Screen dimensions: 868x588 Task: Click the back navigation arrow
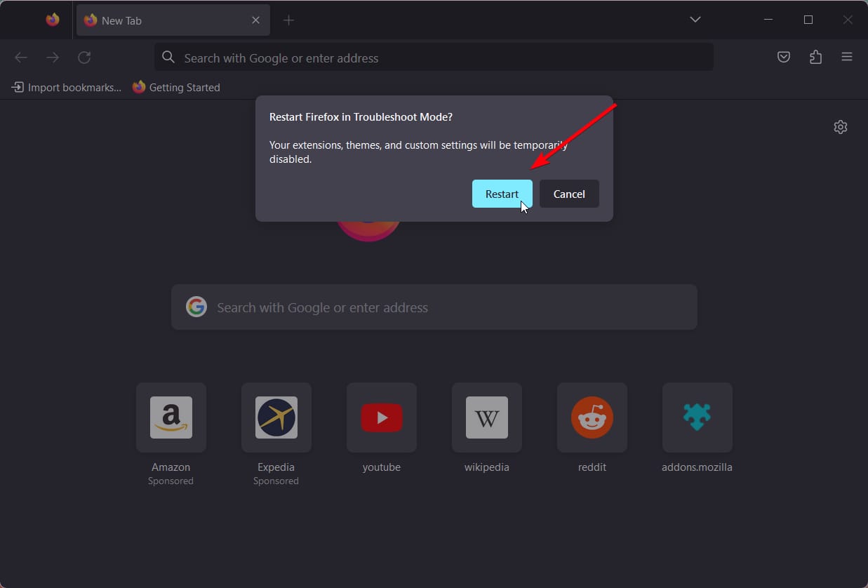pos(21,58)
